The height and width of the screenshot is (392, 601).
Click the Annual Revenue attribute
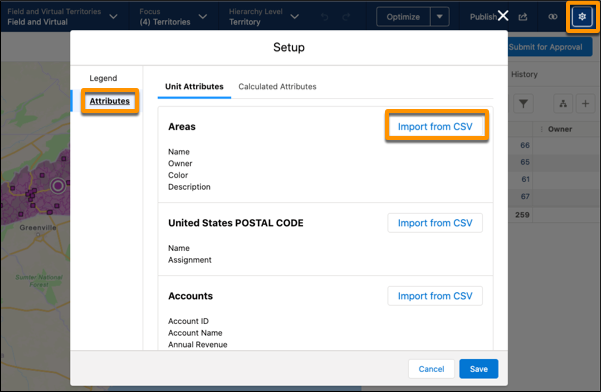pos(198,344)
